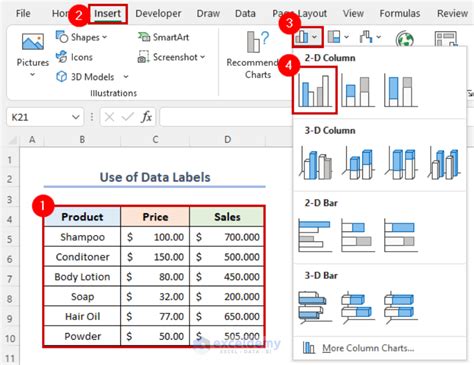Expand the Hierarchy Chart dropdown arrow
This screenshot has width=474, height=365.
pos(346,37)
